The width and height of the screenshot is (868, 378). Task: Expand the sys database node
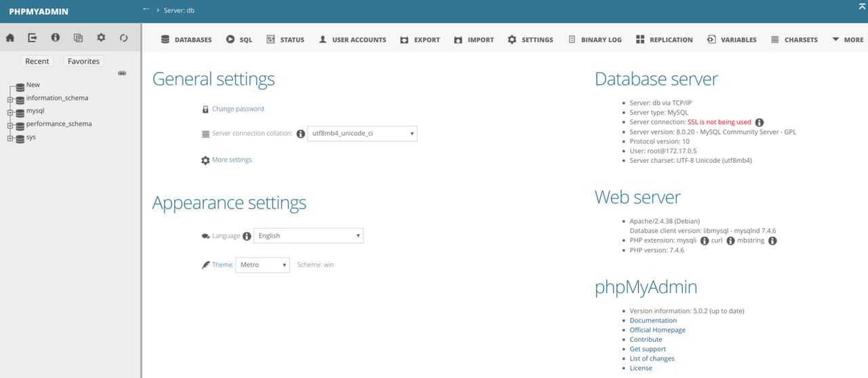coord(10,138)
